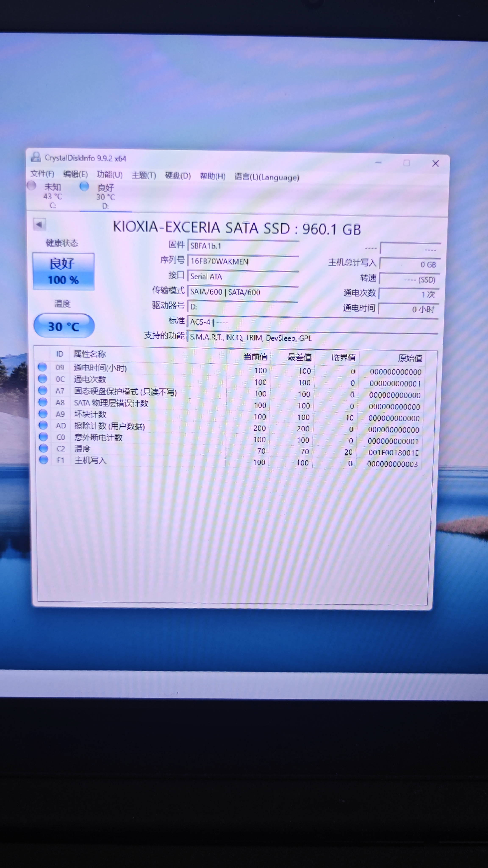Open the 帮助(H) menu
The image size is (488, 868).
click(212, 176)
